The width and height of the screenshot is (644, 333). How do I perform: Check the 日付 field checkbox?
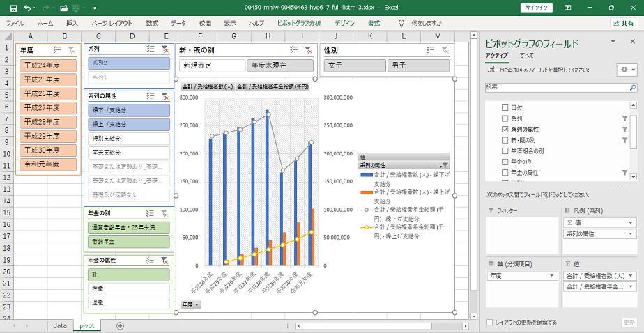click(505, 108)
